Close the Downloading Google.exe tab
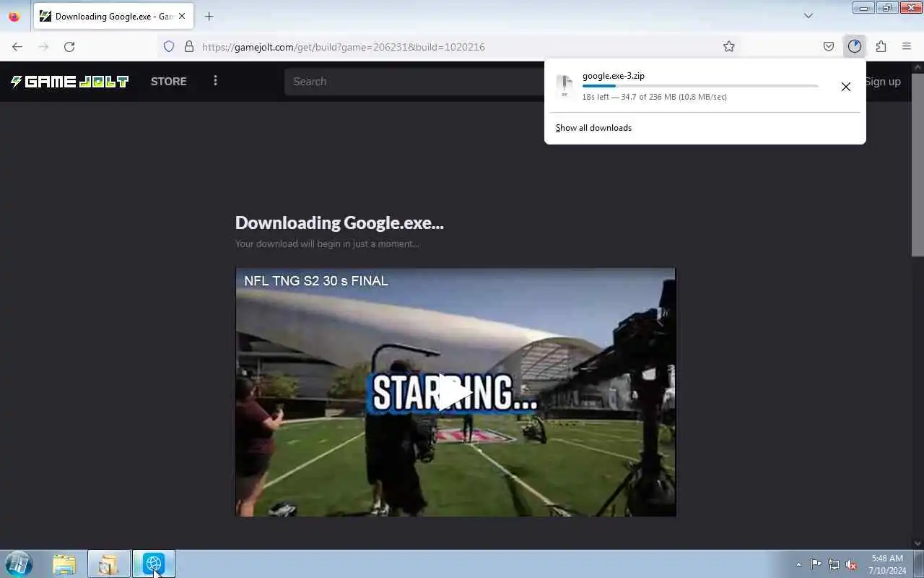924x578 pixels. coord(182,16)
